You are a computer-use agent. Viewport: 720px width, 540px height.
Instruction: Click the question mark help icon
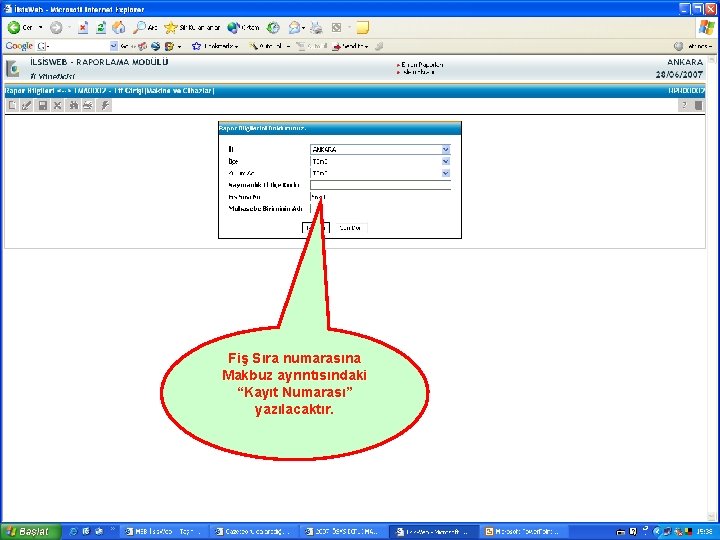coord(684,106)
